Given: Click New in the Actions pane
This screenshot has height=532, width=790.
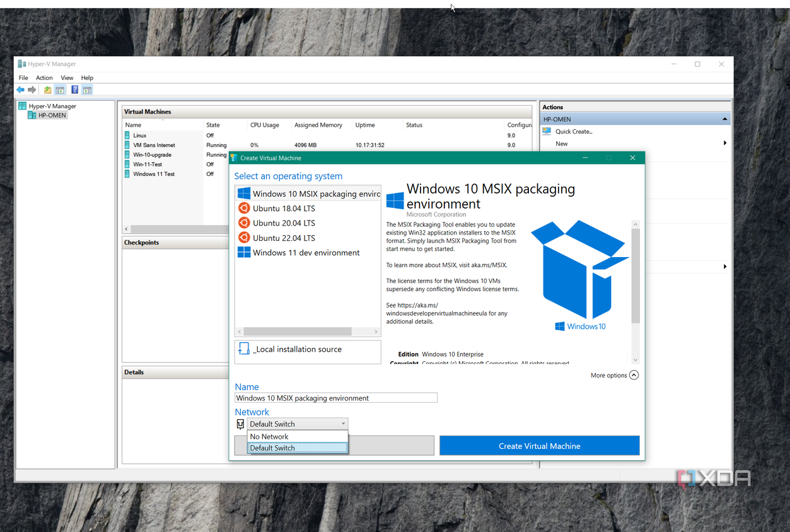Looking at the screenshot, I should 561,144.
